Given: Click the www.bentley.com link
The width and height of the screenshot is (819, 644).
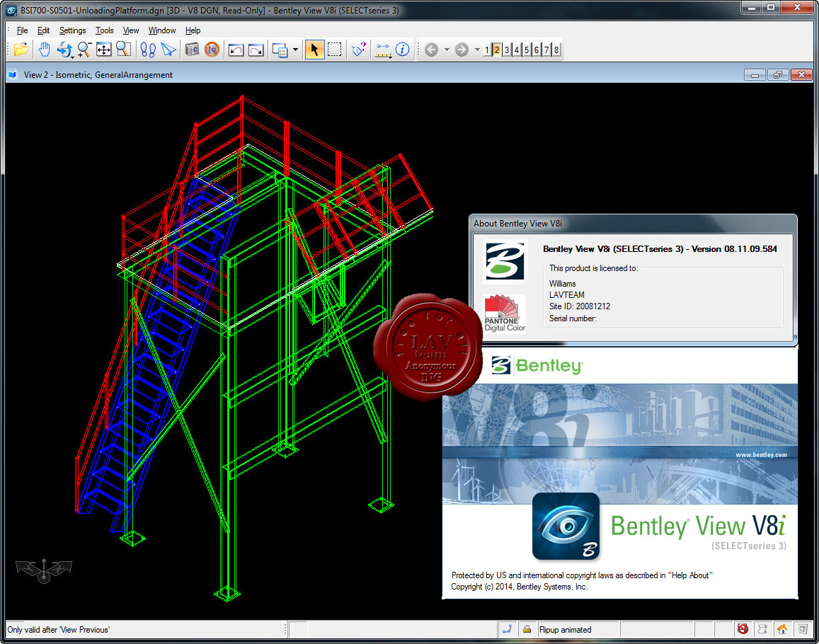Looking at the screenshot, I should click(761, 455).
